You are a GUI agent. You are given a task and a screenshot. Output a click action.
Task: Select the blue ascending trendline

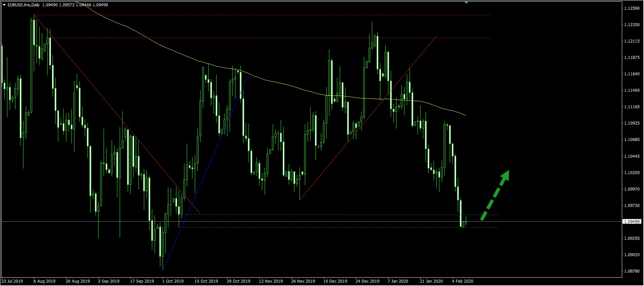[206, 172]
